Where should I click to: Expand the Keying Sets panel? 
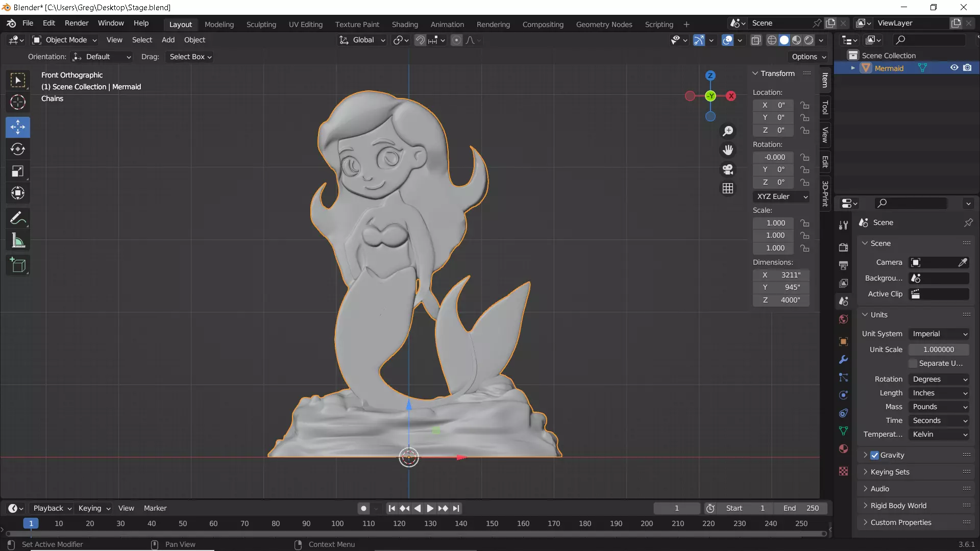890,472
